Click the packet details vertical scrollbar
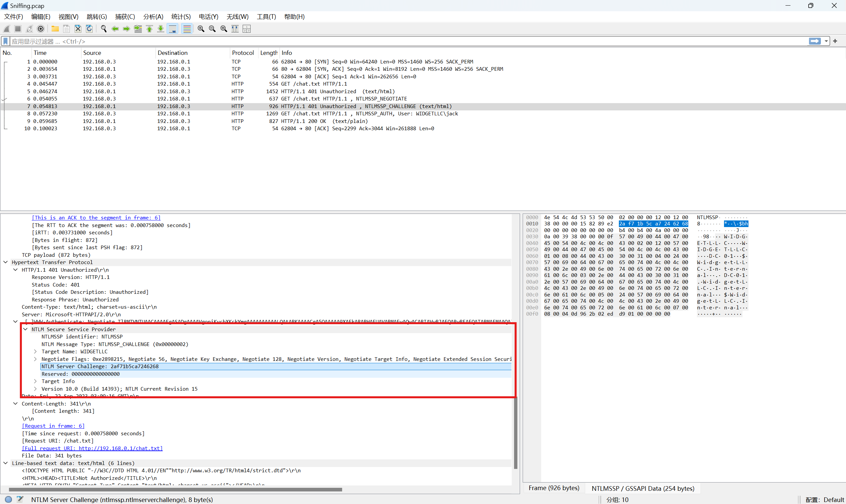 point(515,433)
